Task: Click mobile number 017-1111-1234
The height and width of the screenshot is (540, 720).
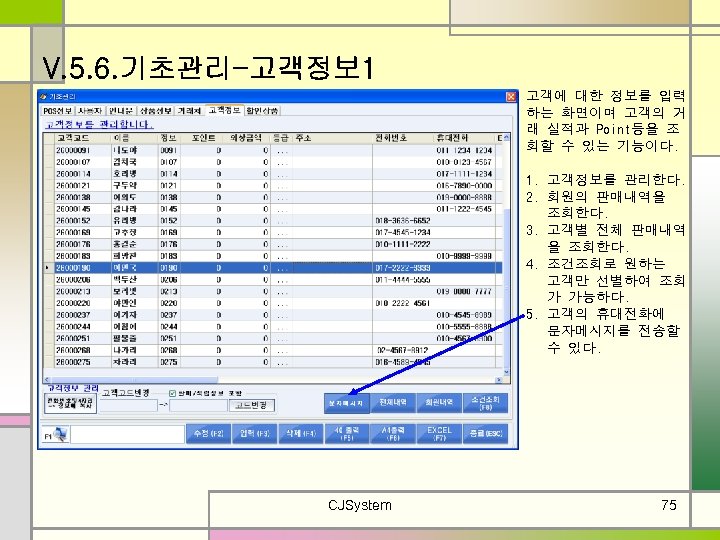Action: tap(464, 174)
